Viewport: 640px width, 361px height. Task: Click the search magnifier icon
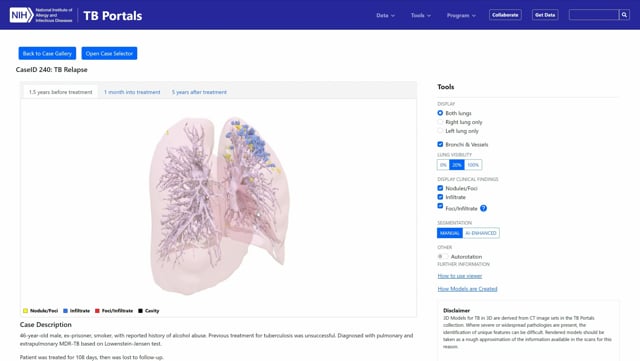coord(624,15)
